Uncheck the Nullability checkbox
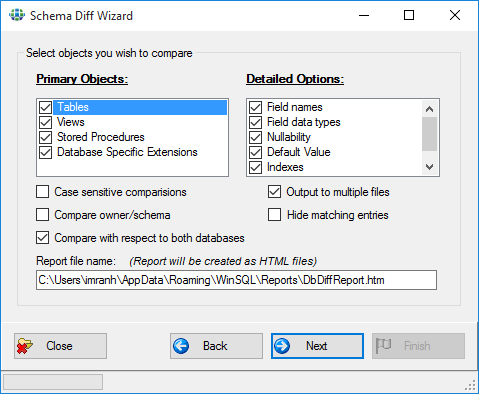Image resolution: width=479 pixels, height=394 pixels. [256, 137]
